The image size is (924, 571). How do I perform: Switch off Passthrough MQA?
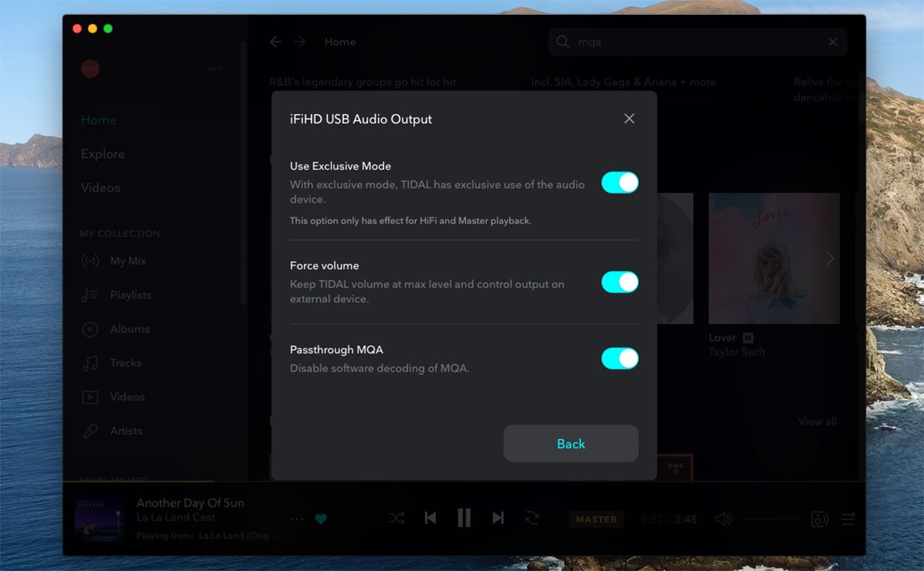coord(620,358)
